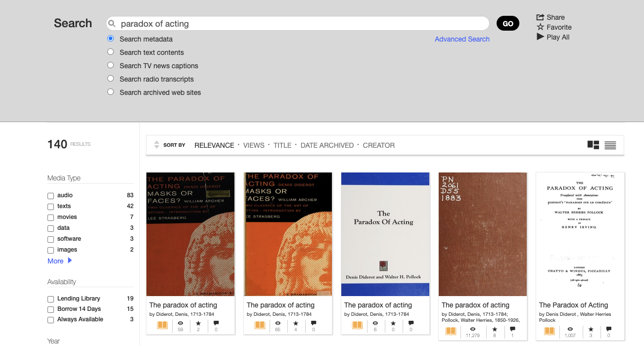The height and width of the screenshot is (346, 644).
Task: Check the texts media type filter
Action: (x=50, y=207)
